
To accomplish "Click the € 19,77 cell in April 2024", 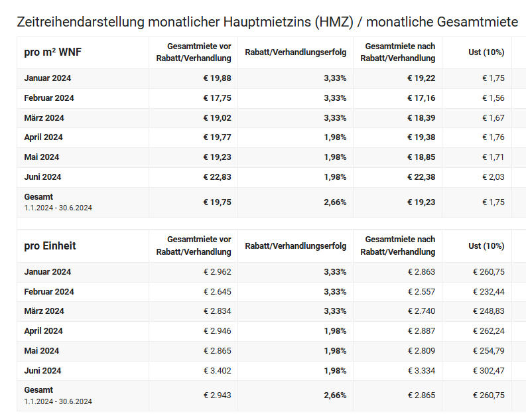I will click(217, 137).
